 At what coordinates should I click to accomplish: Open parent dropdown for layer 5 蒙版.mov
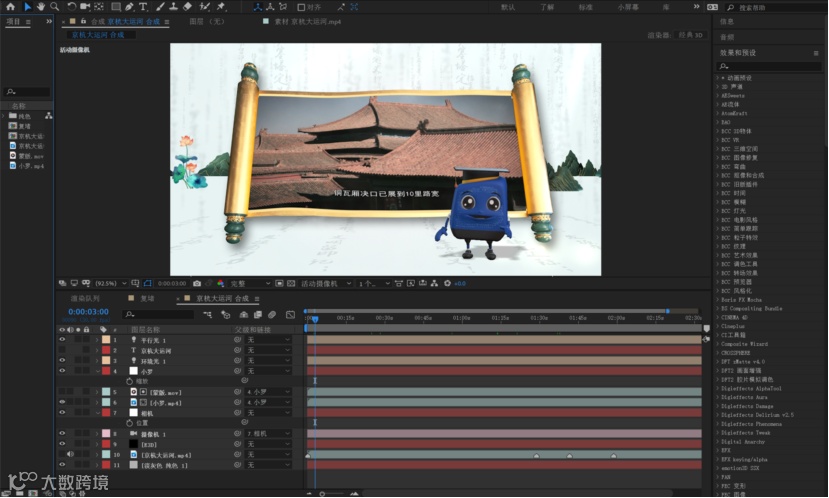pos(268,392)
